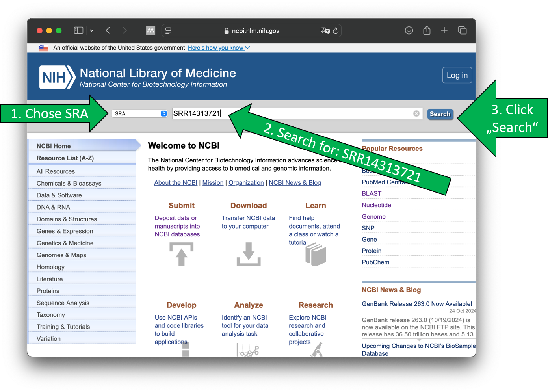This screenshot has width=548, height=392.
Task: Open GenBank Release 263.0 news link
Action: pyautogui.click(x=417, y=304)
